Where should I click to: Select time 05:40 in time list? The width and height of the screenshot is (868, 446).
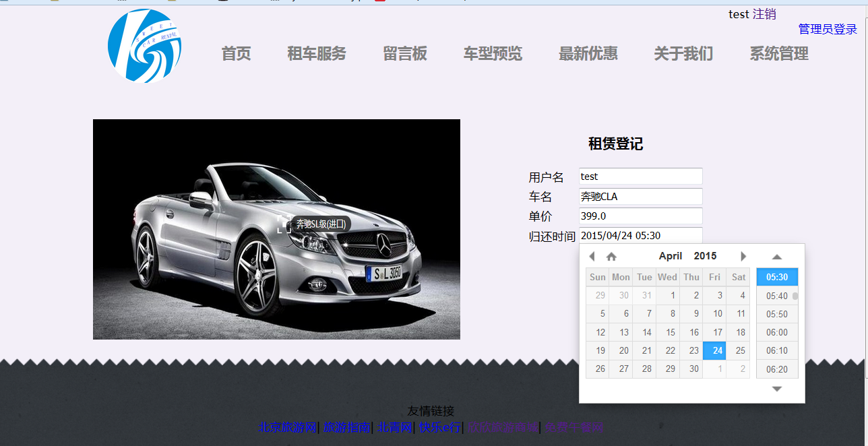pos(777,296)
